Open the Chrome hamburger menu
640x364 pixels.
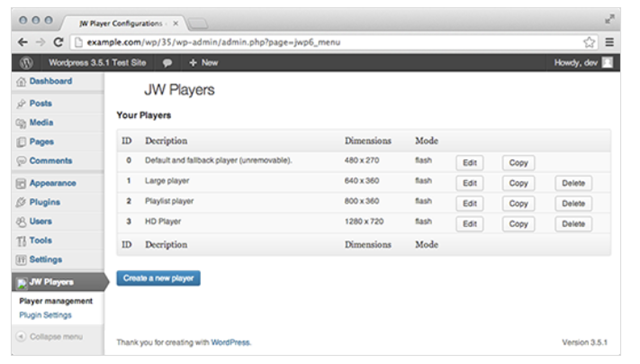[x=609, y=42]
